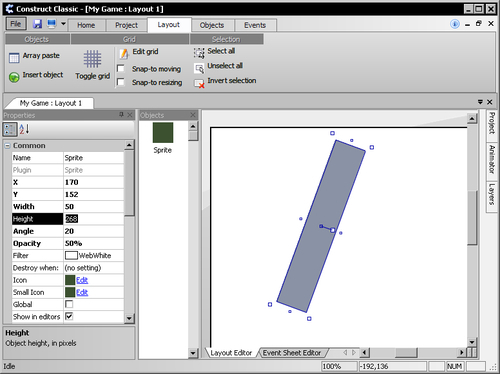
Task: Click the Y value 152 field
Action: pos(94,194)
